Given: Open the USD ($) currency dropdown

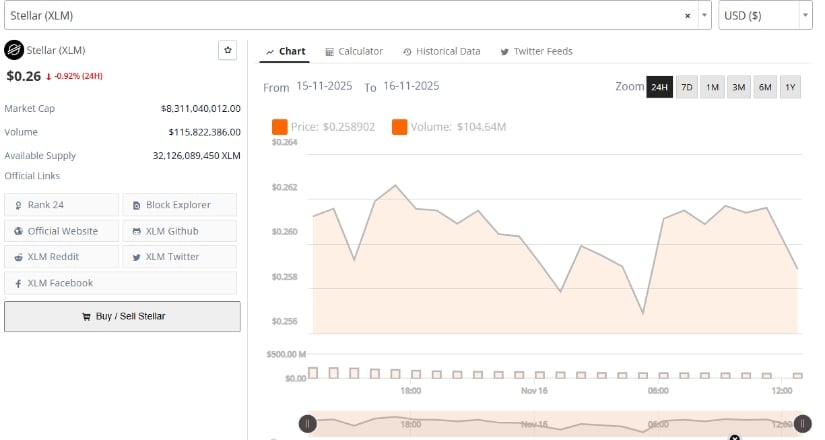Looking at the screenshot, I should coord(765,16).
